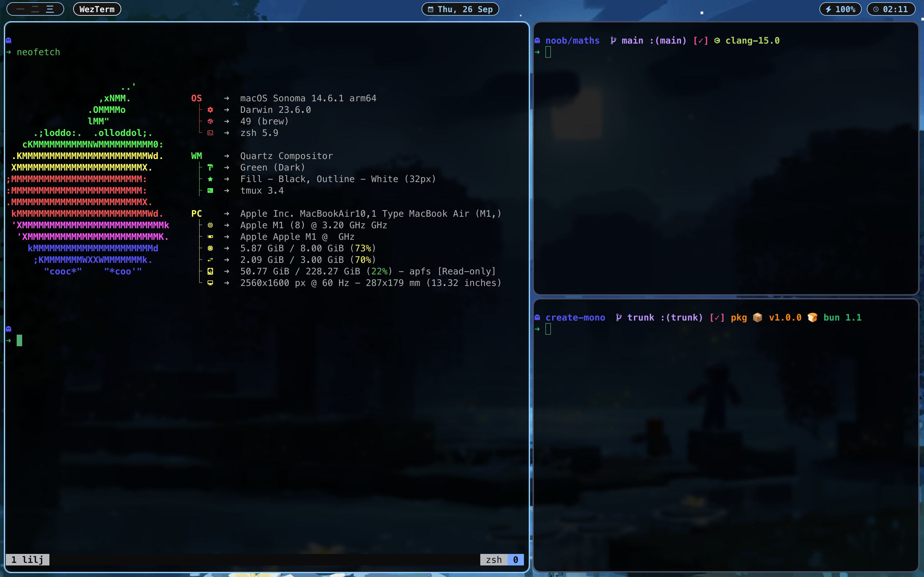Click the WezTerm app label in bar
The image size is (924, 577).
(x=97, y=9)
